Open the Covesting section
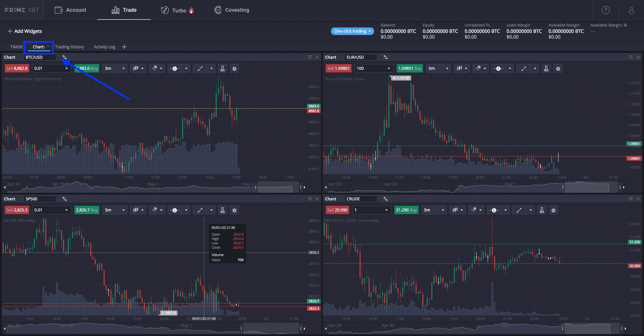 (232, 10)
